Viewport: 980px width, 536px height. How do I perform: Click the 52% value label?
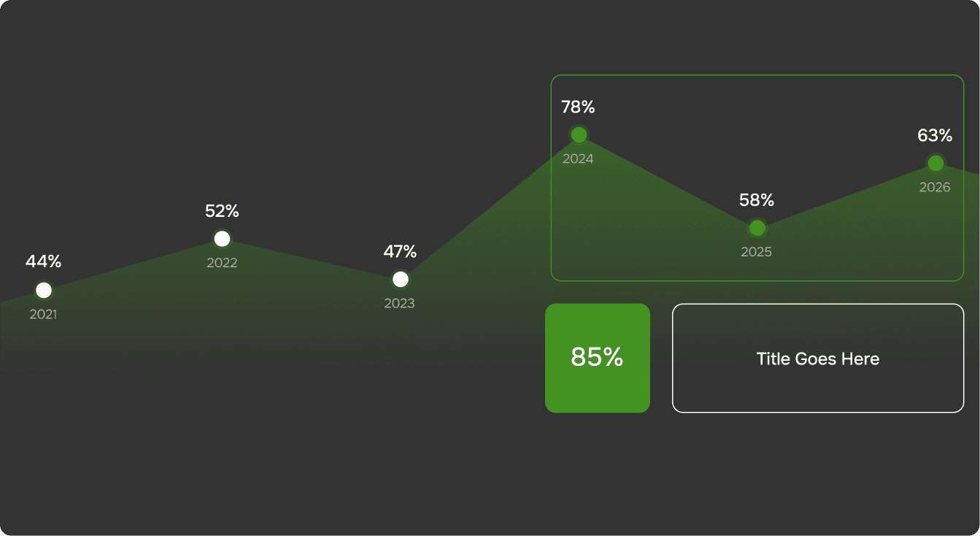pos(222,211)
